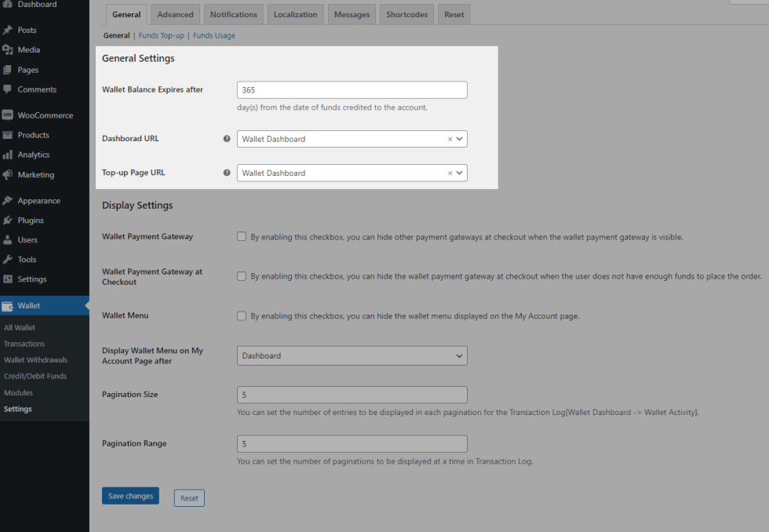
Task: Check the Wallet Menu hide checkbox
Action: 242,316
